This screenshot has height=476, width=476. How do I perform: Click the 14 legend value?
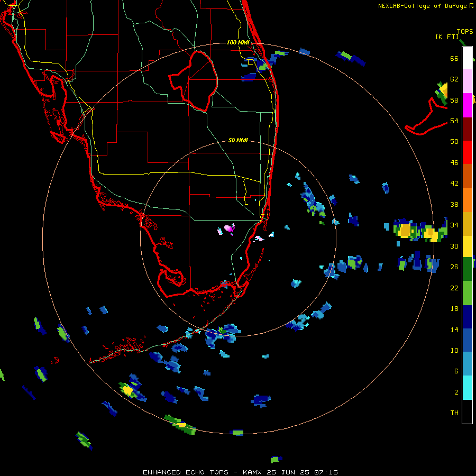coord(454,329)
